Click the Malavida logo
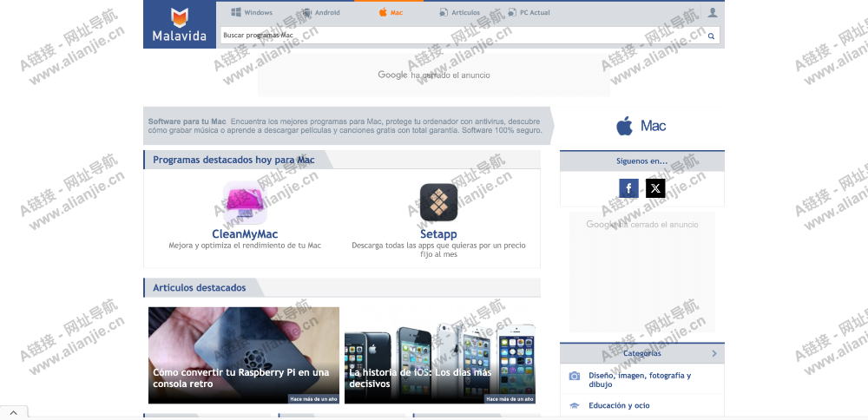This screenshot has width=868, height=420. pyautogui.click(x=180, y=25)
